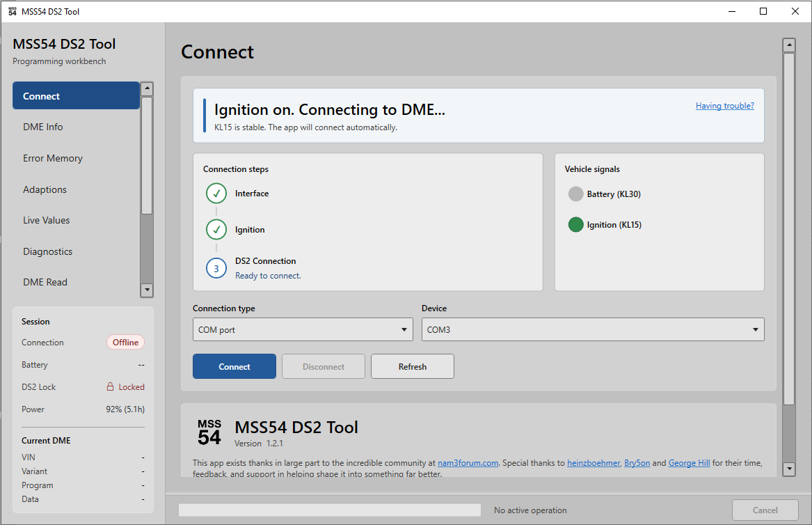Click the DS2 Lock padlock icon
Screen dimensions: 812x525
(111, 386)
